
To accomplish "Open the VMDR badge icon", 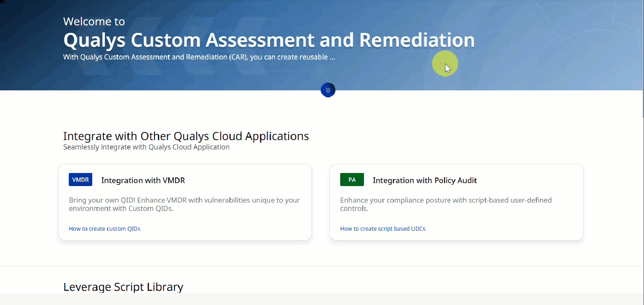I will pos(80,180).
